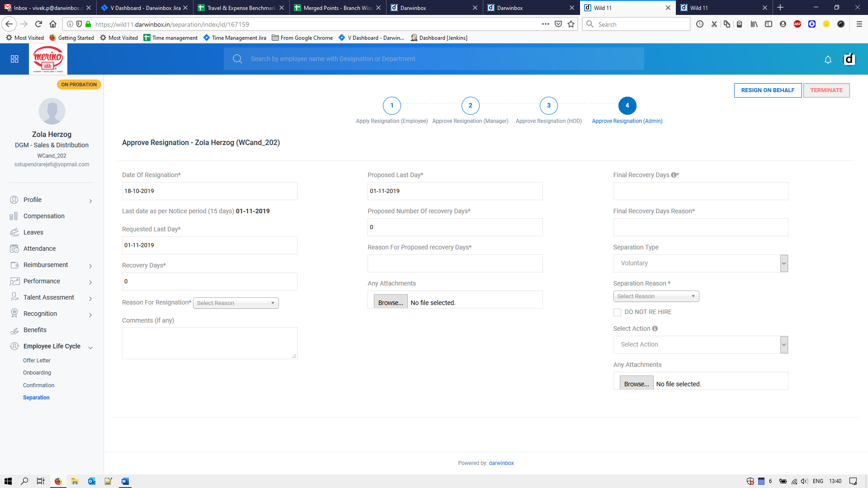Check the DO NOT RE HIRE checkbox
Viewport: 868px width, 488px height.
[x=617, y=312]
